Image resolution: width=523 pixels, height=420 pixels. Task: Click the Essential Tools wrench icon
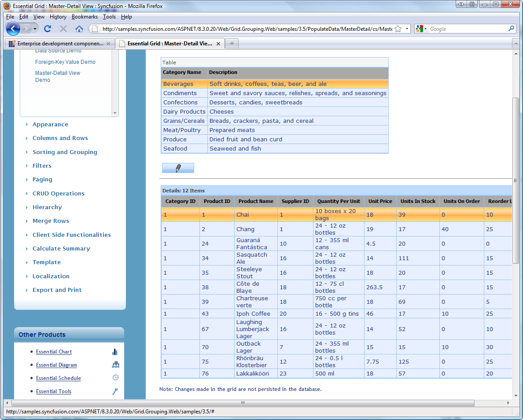click(x=115, y=391)
